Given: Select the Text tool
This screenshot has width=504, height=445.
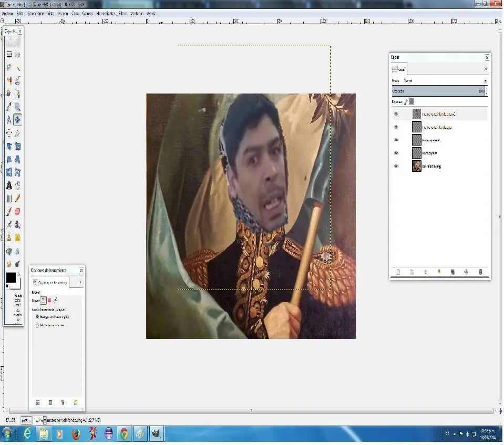Looking at the screenshot, I should pos(9,185).
